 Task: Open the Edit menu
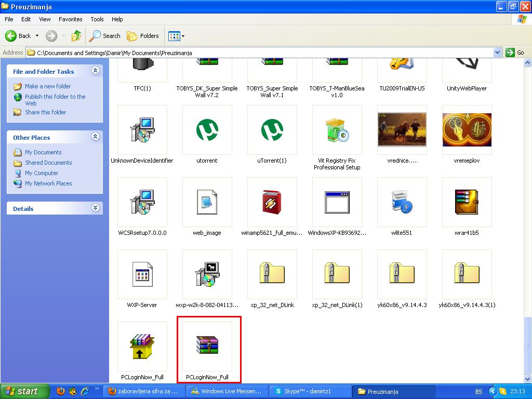click(26, 19)
